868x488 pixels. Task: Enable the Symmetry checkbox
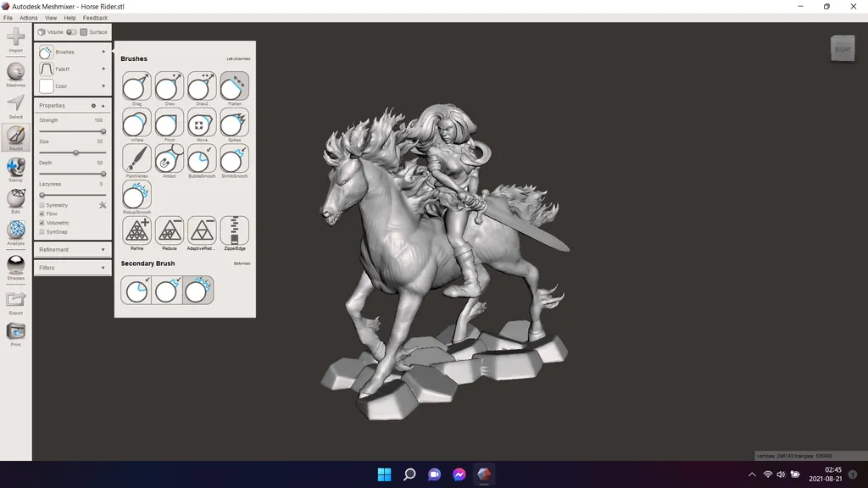click(x=42, y=205)
